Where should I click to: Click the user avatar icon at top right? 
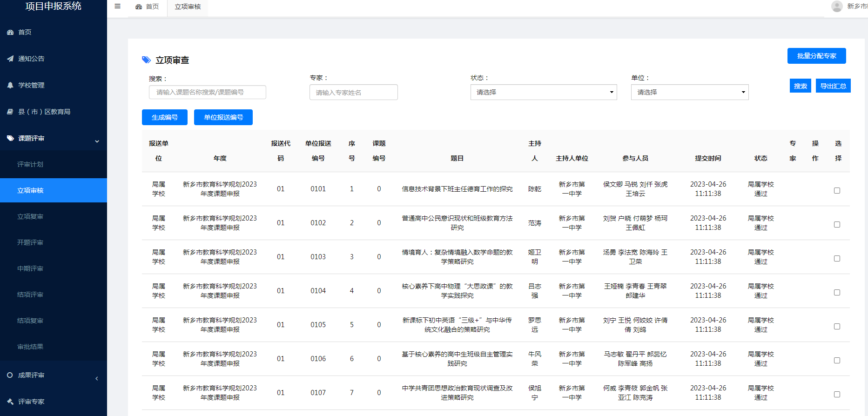pyautogui.click(x=837, y=6)
